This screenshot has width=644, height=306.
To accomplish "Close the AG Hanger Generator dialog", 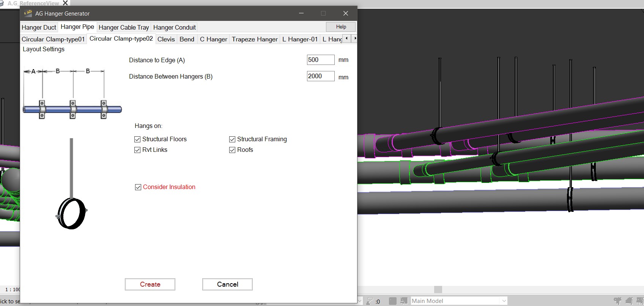I will click(346, 13).
